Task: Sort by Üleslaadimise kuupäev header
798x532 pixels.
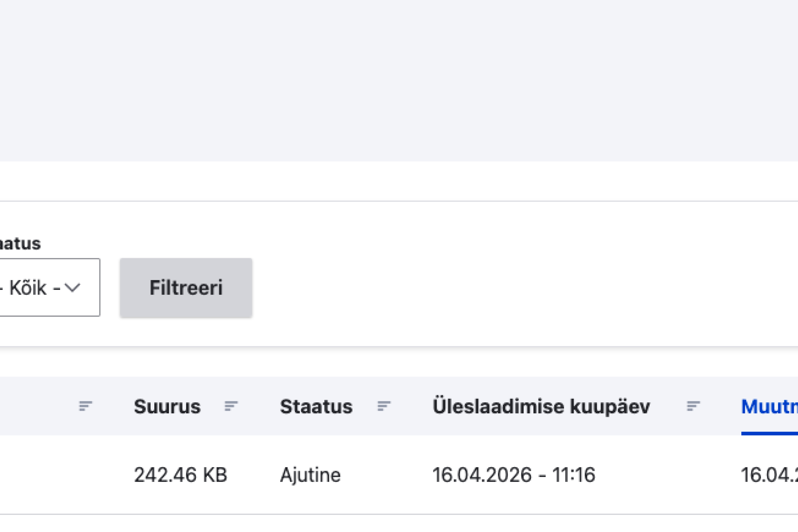Action: tap(541, 406)
